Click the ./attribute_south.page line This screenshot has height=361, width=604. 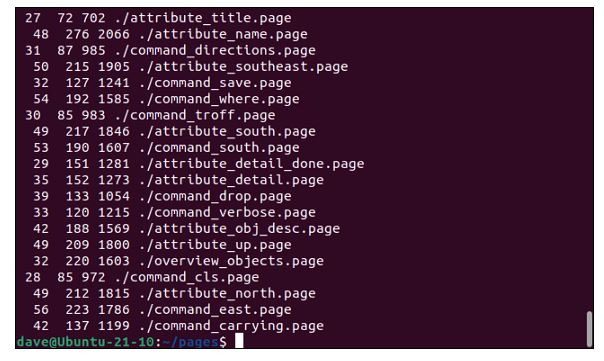tap(174, 131)
